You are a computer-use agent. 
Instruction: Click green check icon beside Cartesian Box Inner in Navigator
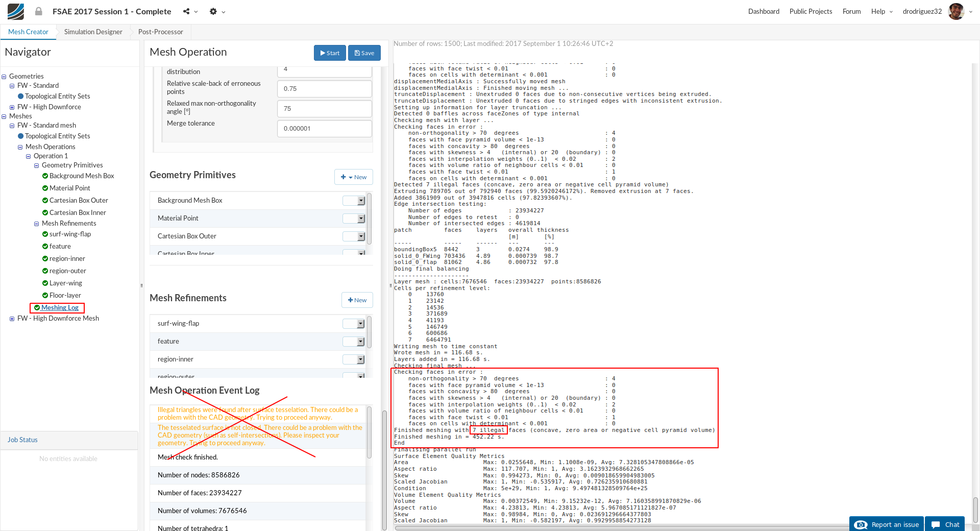pyautogui.click(x=45, y=212)
